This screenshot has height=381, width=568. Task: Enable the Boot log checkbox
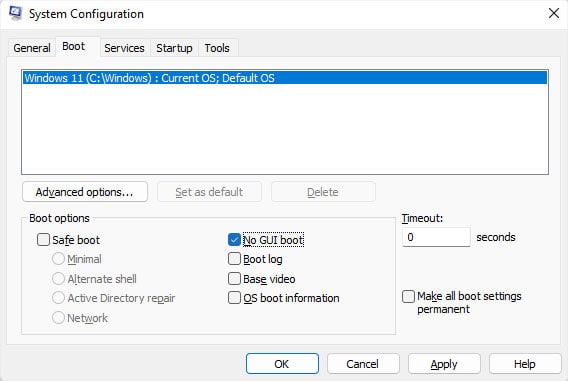point(234,259)
